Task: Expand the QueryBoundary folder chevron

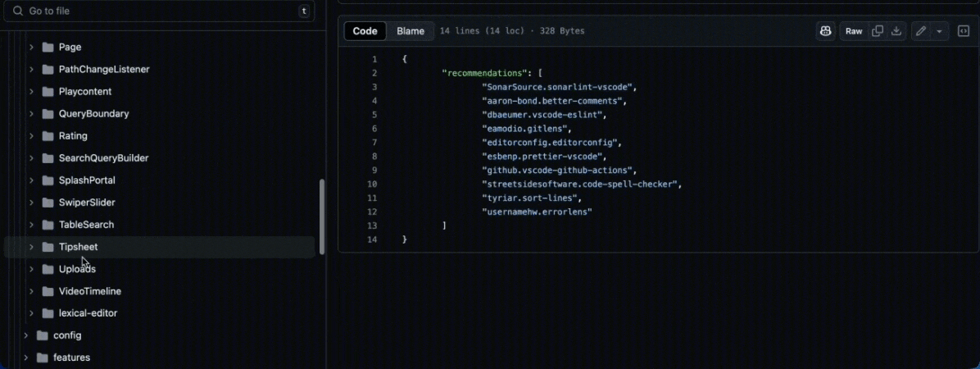Action: (x=31, y=114)
